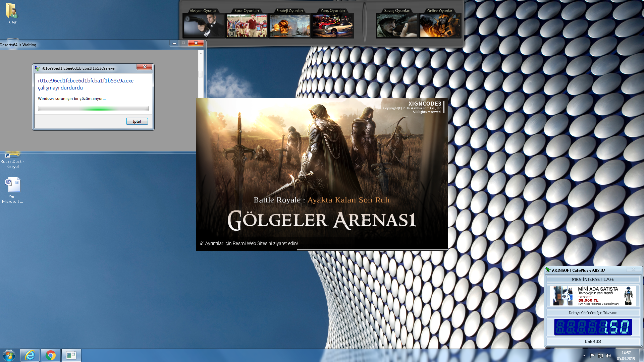The width and height of the screenshot is (644, 362).
Task: Click the crash dialog title bar icon
Action: (37, 68)
